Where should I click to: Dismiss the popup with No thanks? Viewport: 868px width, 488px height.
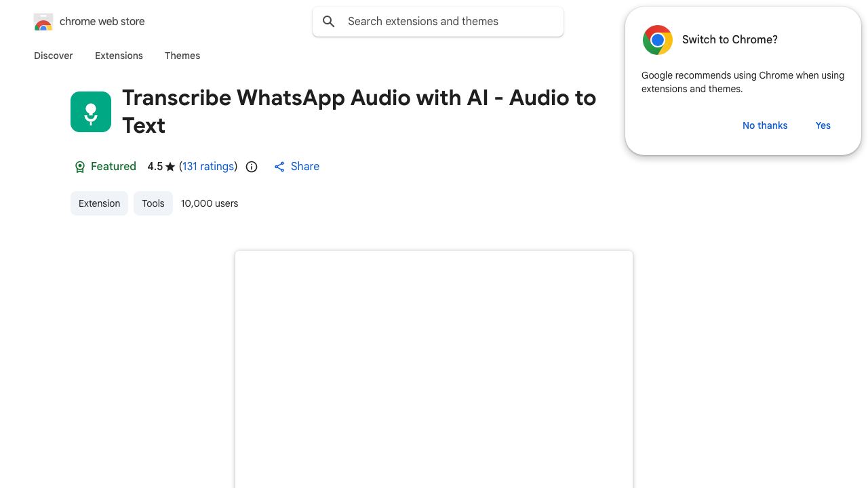point(765,125)
